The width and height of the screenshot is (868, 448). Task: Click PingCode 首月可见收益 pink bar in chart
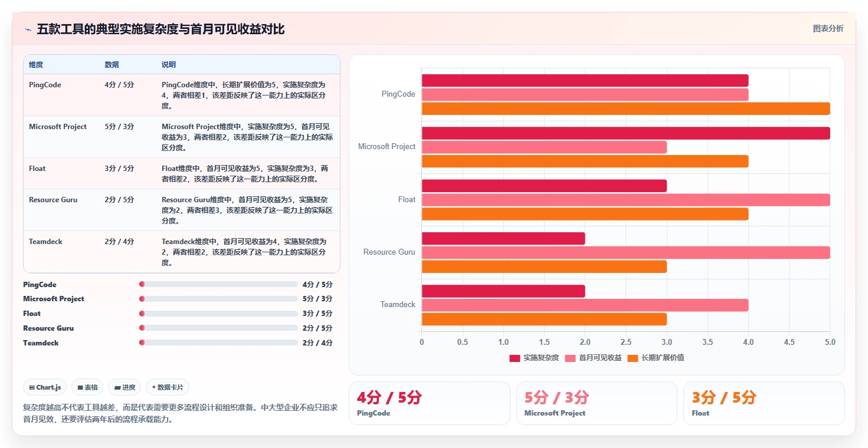585,94
